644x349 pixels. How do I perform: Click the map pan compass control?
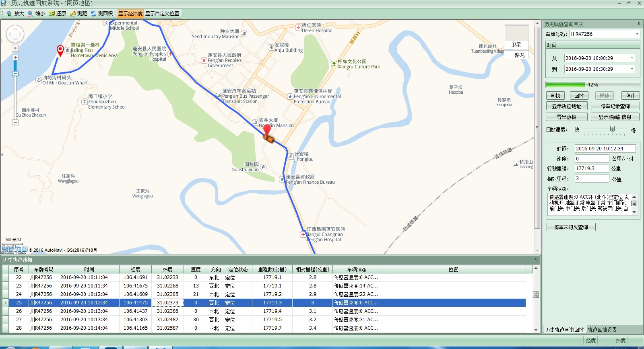pyautogui.click(x=15, y=34)
